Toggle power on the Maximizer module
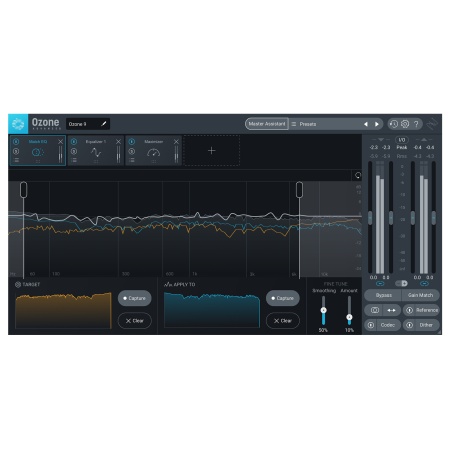 (x=132, y=142)
